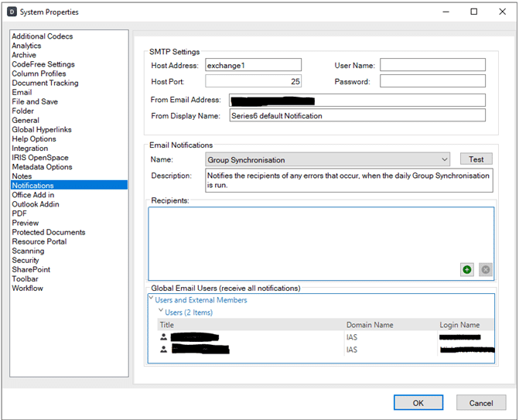Focus the Host Address field

(x=253, y=65)
